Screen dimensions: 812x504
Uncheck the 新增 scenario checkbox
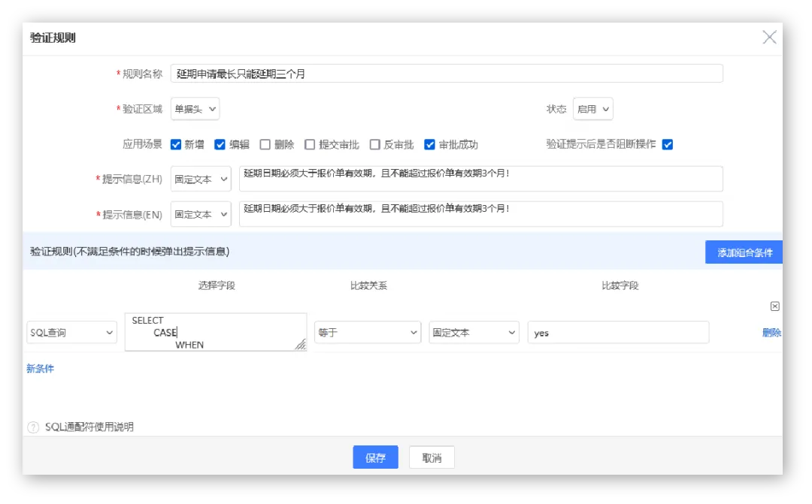click(x=176, y=145)
